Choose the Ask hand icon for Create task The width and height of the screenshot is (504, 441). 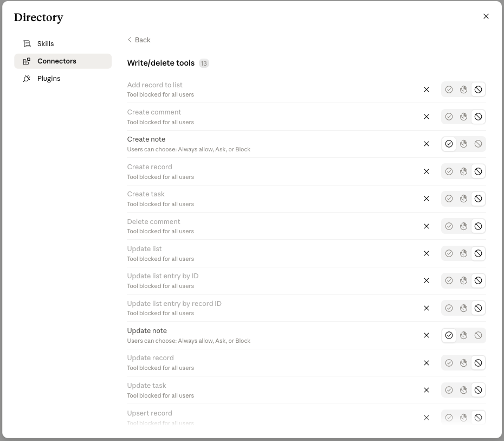(463, 199)
